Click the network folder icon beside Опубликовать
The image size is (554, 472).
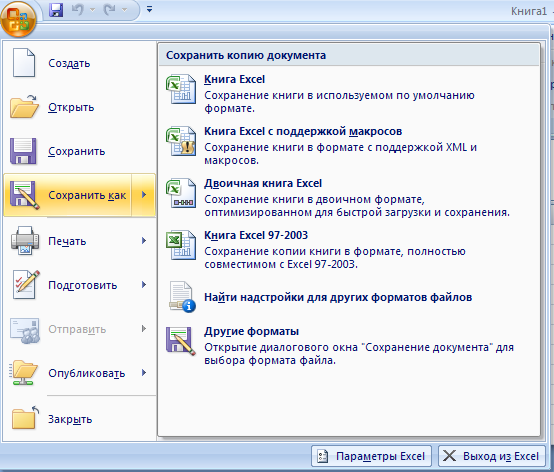coord(23,373)
